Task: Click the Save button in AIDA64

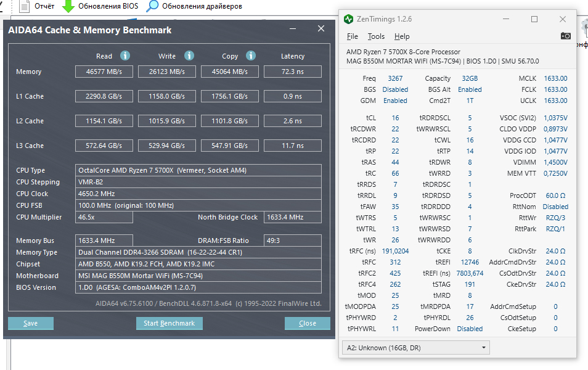Action: click(30, 323)
